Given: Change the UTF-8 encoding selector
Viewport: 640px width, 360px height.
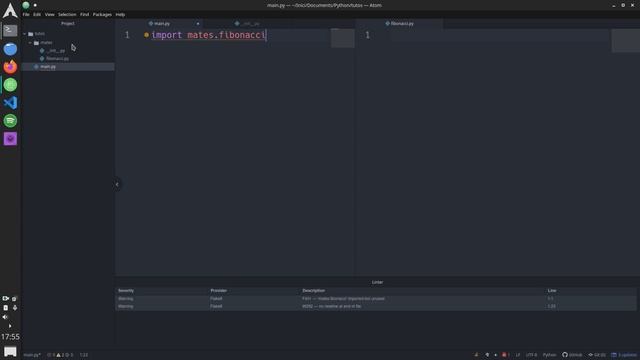Looking at the screenshot, I should pyautogui.click(x=531, y=355).
